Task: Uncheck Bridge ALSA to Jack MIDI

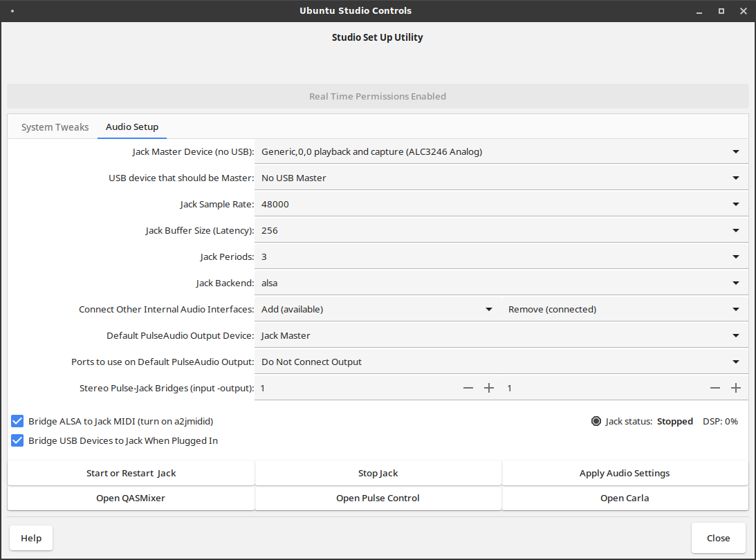Action: coord(18,421)
